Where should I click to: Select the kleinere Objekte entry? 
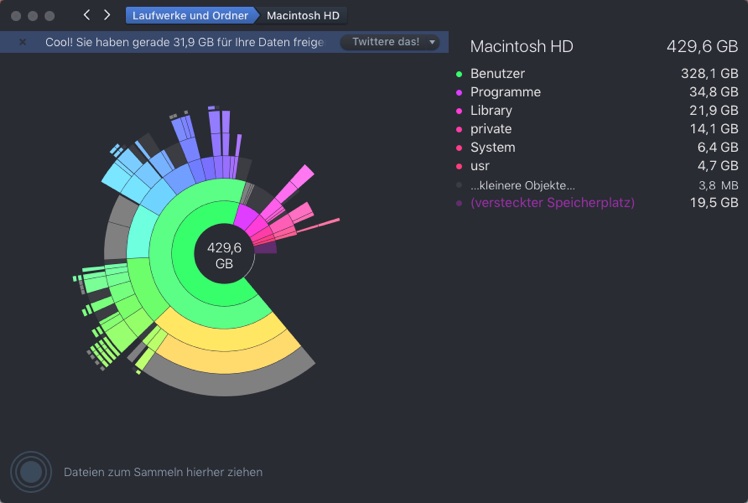coord(597,185)
